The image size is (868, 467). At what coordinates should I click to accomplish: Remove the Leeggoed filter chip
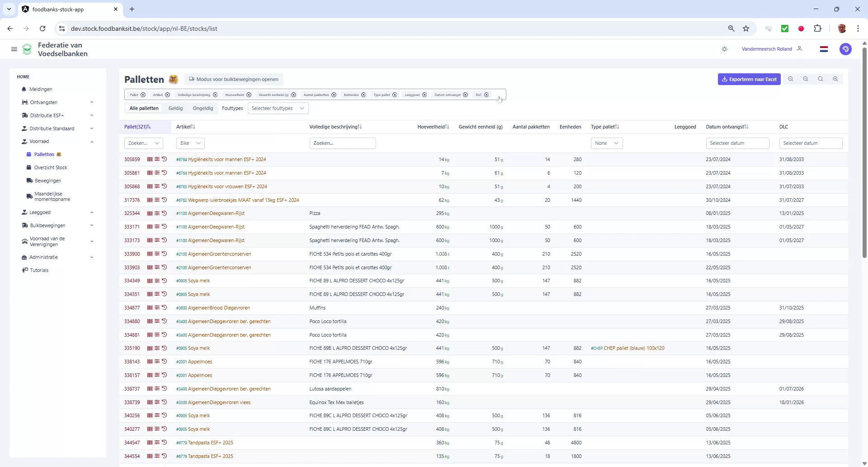pyautogui.click(x=424, y=95)
